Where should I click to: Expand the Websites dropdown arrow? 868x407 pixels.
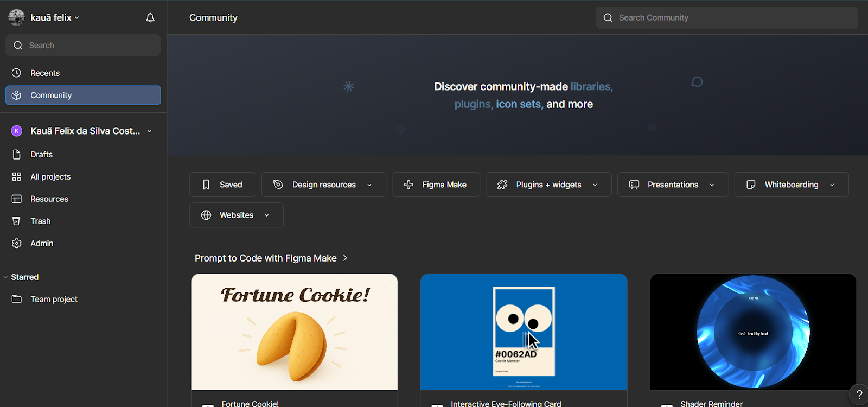point(267,215)
